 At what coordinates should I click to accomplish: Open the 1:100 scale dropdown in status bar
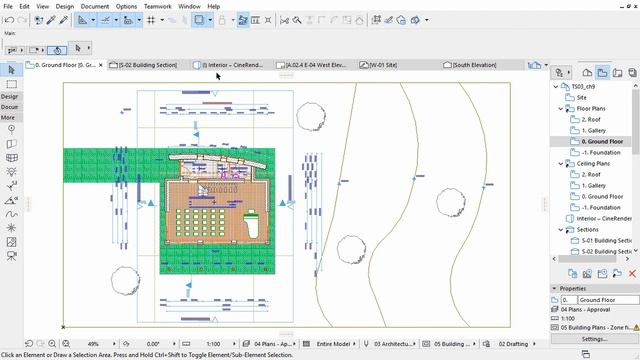click(x=234, y=344)
